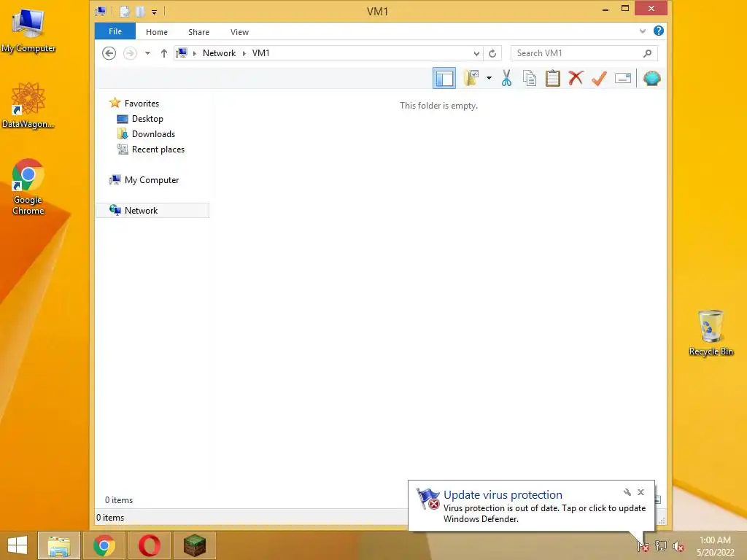This screenshot has width=747, height=560.
Task: Toggle the navigation pane layout button
Action: [x=444, y=79]
